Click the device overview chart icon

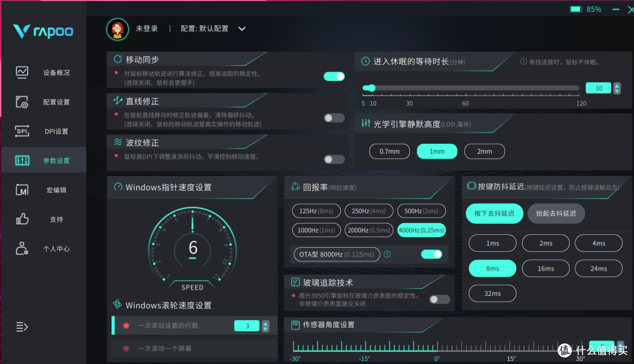(x=22, y=72)
